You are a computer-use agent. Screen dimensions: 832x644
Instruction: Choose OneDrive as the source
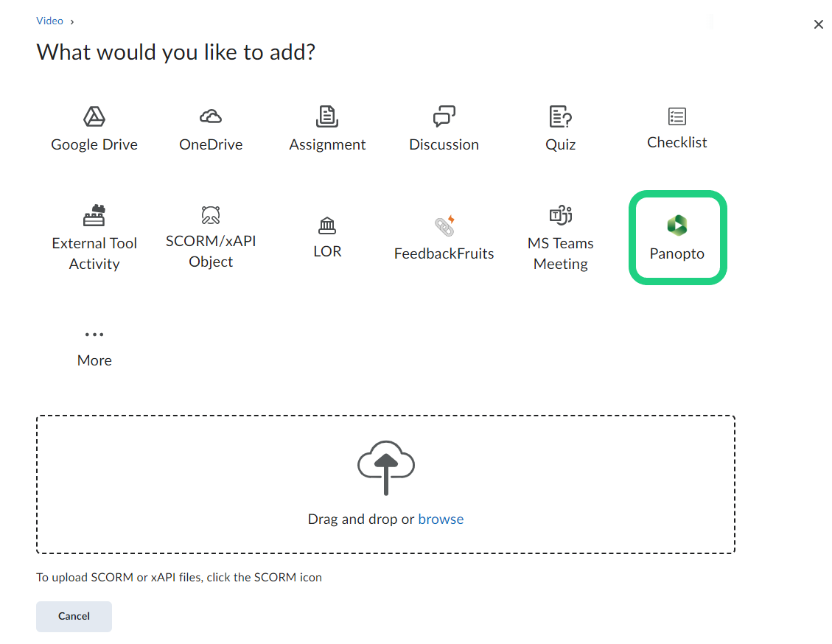(211, 129)
